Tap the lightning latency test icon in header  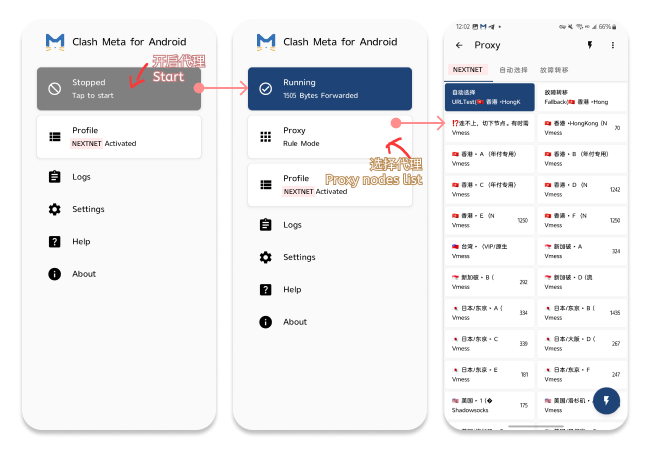588,45
